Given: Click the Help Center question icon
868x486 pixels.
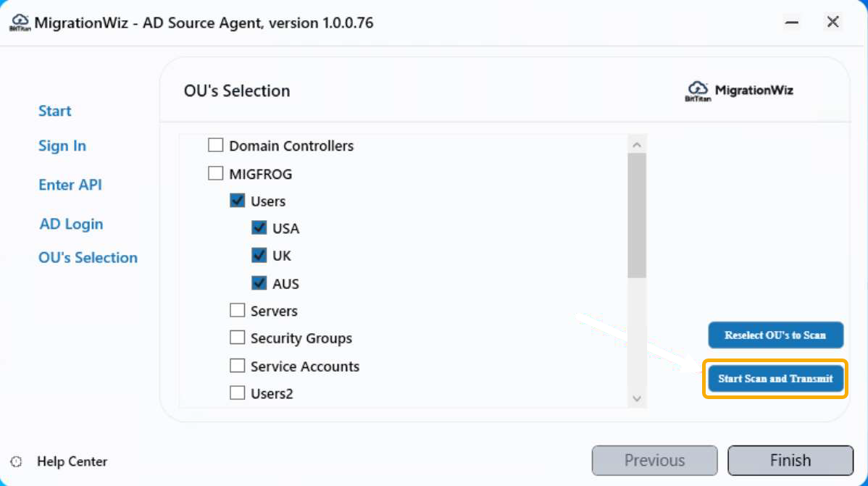Looking at the screenshot, I should (x=17, y=461).
